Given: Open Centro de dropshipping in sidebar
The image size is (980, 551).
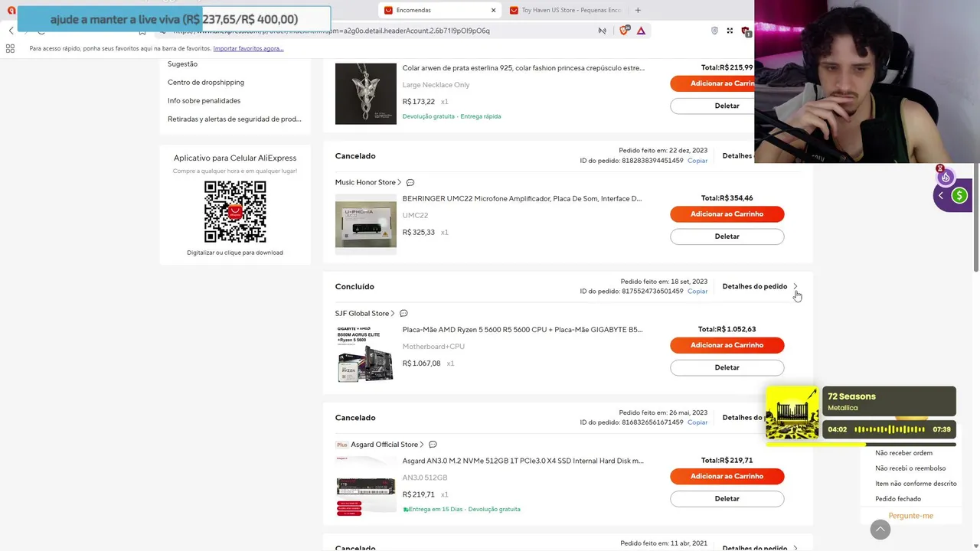Looking at the screenshot, I should click(x=206, y=83).
